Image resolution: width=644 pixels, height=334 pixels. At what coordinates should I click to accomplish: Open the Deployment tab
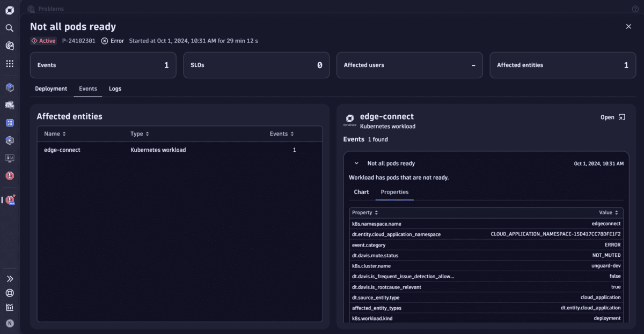(51, 88)
